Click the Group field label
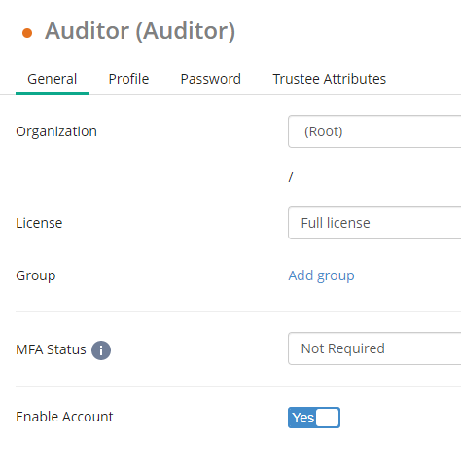This screenshot has height=476, width=461. 36,275
